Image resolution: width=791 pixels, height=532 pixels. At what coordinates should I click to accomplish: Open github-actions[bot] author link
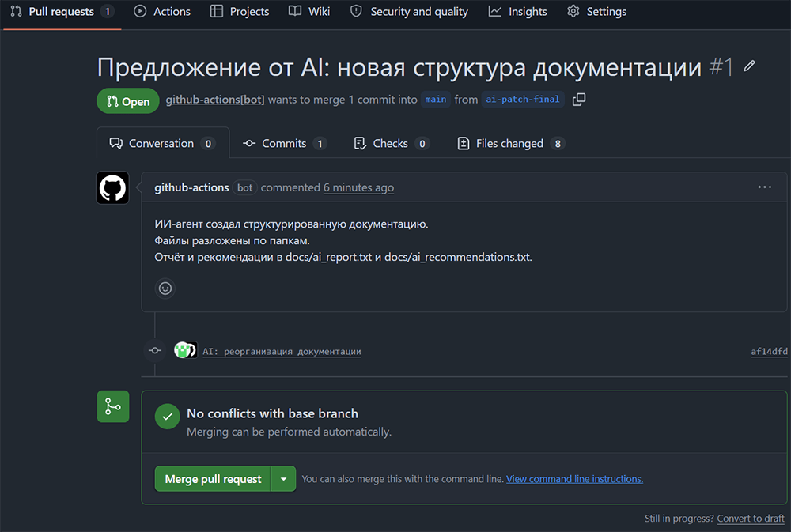point(215,100)
